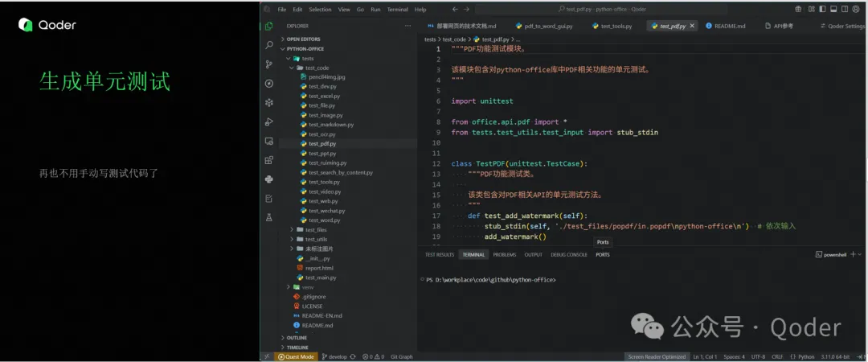Toggle the bottom panel layout icon
This screenshot has height=362, width=868.
click(x=833, y=9)
